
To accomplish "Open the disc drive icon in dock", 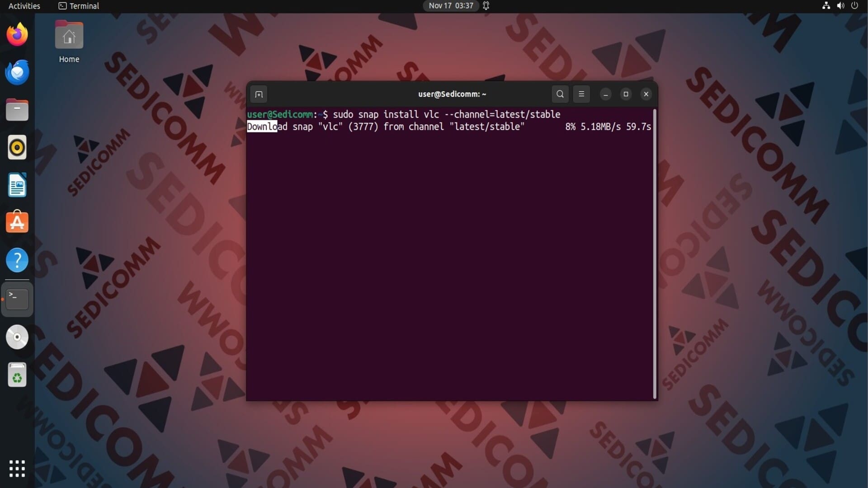I will [17, 337].
